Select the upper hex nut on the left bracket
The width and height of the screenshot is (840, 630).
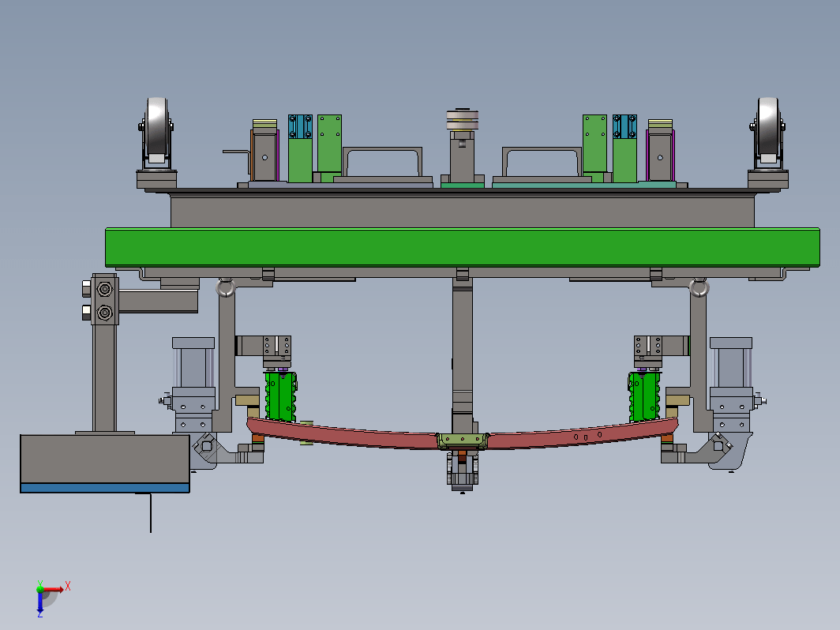[x=104, y=290]
